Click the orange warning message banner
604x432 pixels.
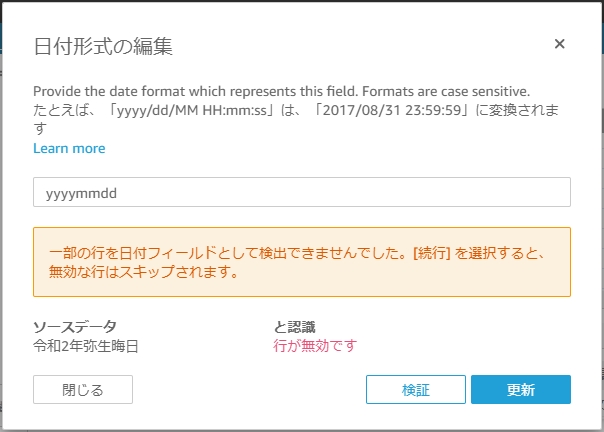click(302, 262)
